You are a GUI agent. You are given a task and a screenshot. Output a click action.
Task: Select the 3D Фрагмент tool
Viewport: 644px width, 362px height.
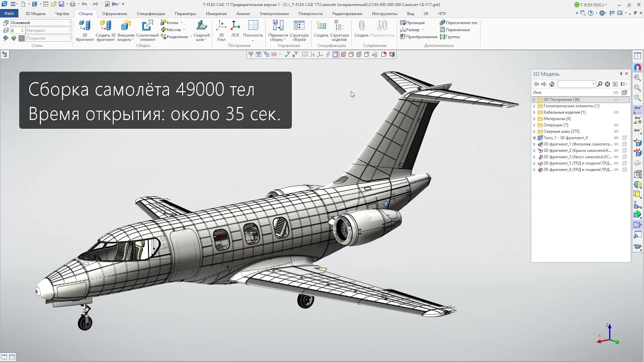coord(85,30)
